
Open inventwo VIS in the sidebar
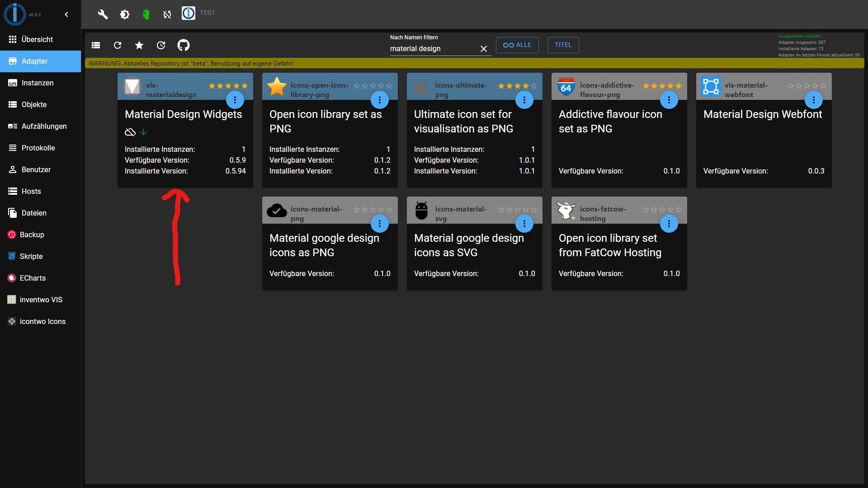point(41,300)
